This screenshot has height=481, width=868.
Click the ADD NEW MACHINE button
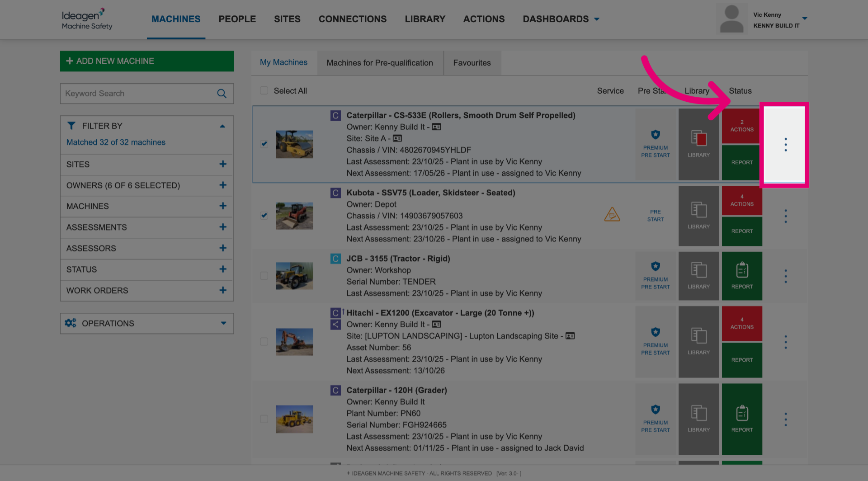tap(146, 61)
